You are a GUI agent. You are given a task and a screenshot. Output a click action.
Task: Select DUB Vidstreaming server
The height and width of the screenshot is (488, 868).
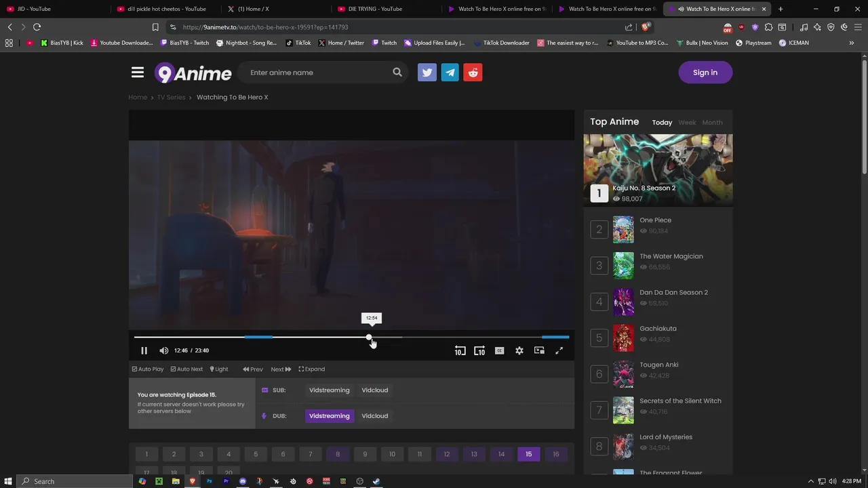click(330, 416)
